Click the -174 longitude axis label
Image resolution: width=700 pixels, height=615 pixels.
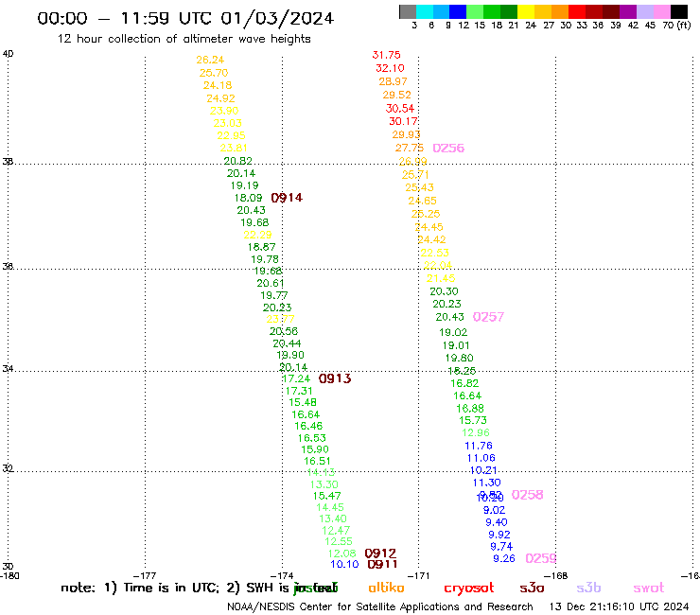point(282,576)
